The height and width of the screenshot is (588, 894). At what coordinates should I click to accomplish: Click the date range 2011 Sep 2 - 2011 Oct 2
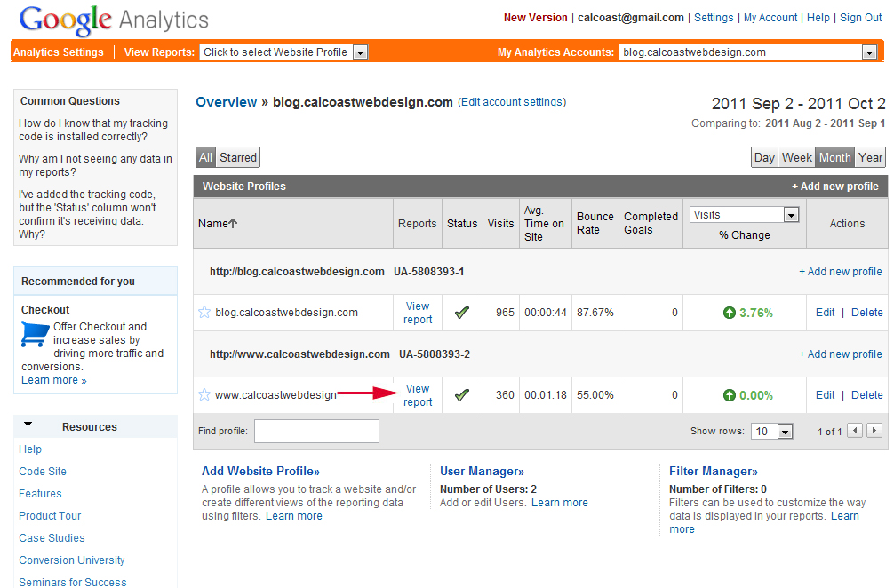(798, 104)
